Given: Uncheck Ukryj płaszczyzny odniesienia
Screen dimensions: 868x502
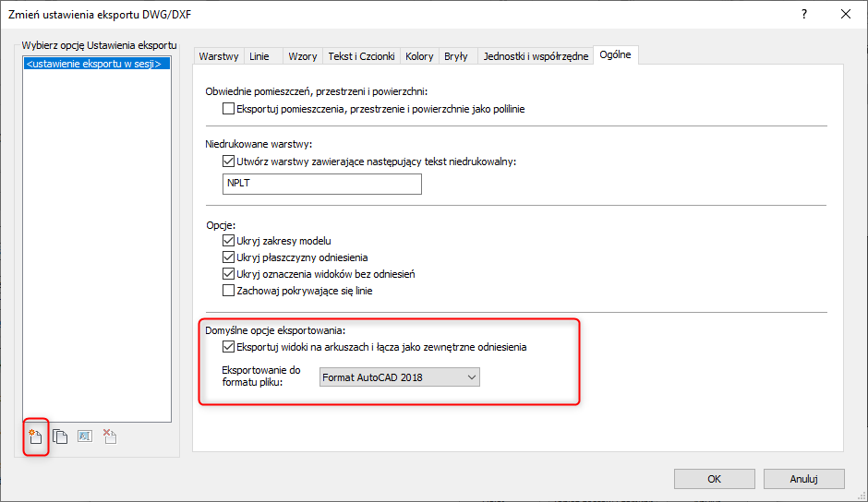Looking at the screenshot, I should pos(229,257).
